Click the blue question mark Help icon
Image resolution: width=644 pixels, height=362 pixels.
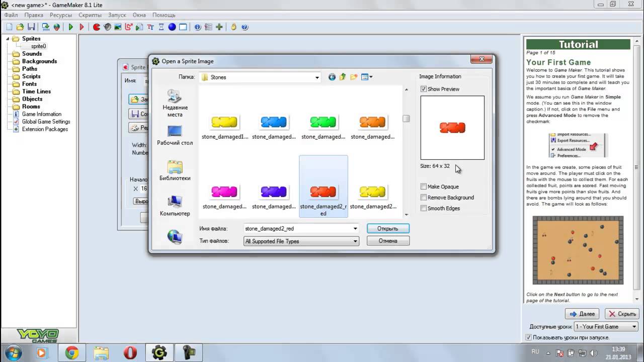tap(245, 27)
